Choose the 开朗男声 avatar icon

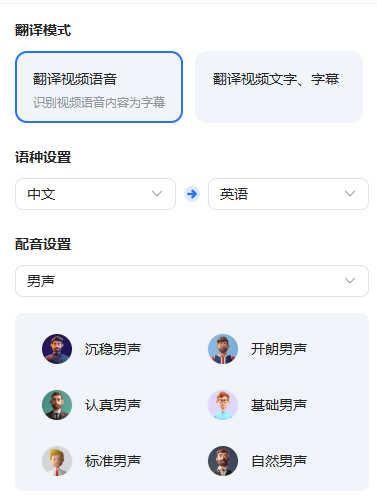point(223,349)
